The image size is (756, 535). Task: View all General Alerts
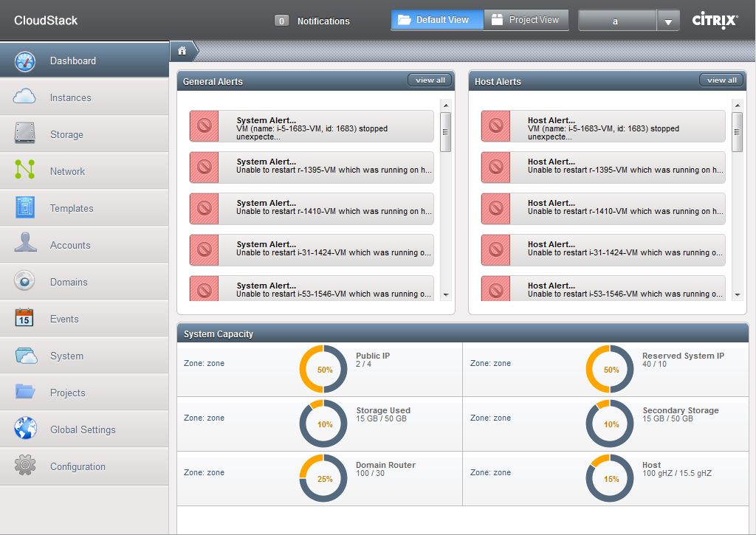pos(430,80)
